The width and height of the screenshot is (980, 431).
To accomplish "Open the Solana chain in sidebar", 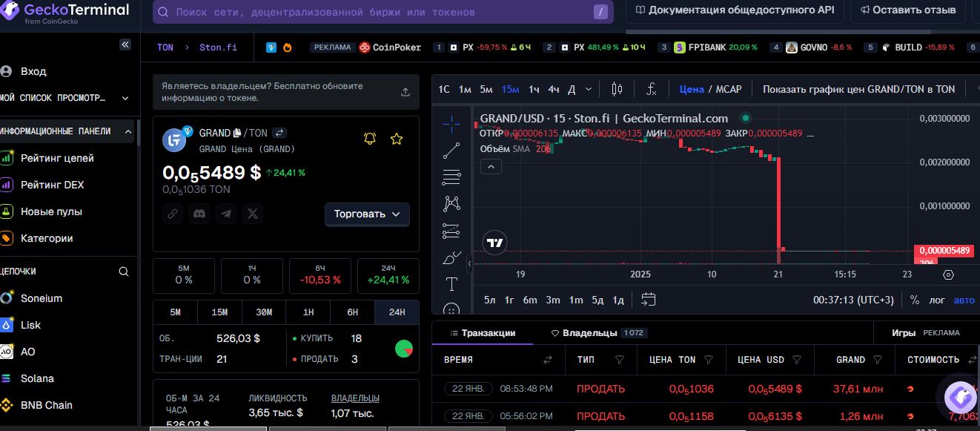I will click(x=37, y=378).
